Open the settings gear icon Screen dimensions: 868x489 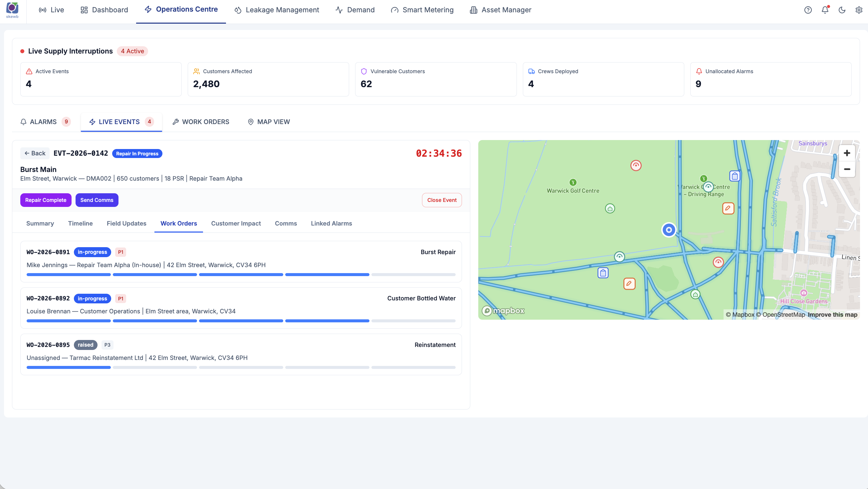pos(859,10)
